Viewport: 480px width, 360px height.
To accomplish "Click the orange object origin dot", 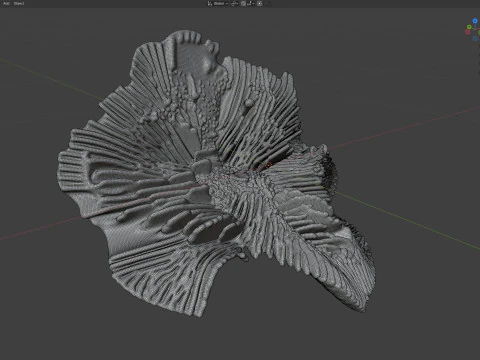I will click(269, 165).
